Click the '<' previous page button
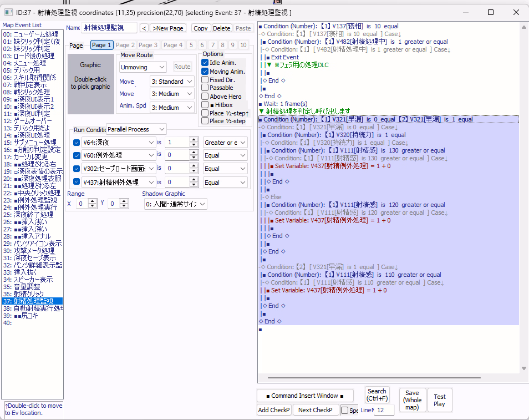529x420 pixels. coord(144,28)
